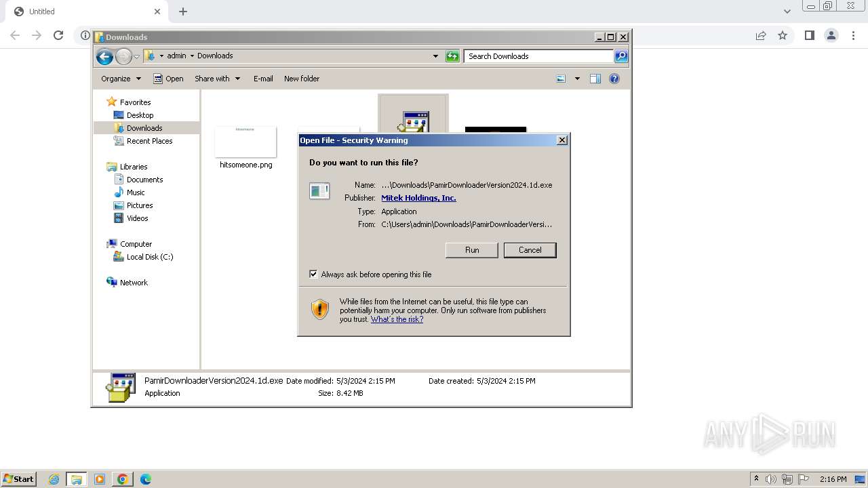This screenshot has width=868, height=488.
Task: Click the Chrome forward arrow
Action: click(37, 35)
